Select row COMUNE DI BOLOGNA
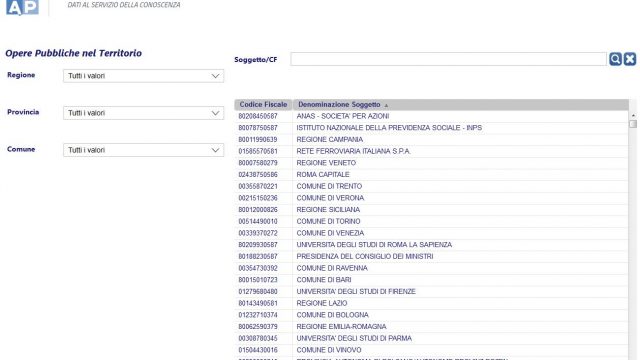Image resolution: width=640 pixels, height=360 pixels. click(431, 315)
